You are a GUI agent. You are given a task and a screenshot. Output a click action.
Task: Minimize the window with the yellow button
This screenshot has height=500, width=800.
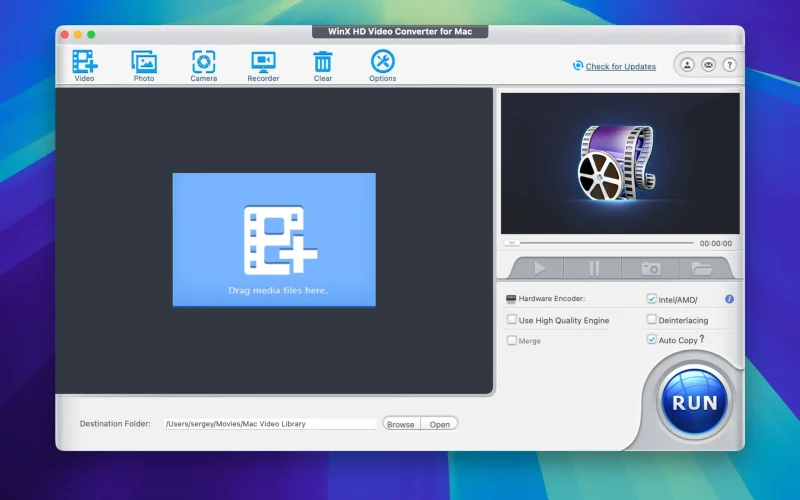(x=78, y=35)
